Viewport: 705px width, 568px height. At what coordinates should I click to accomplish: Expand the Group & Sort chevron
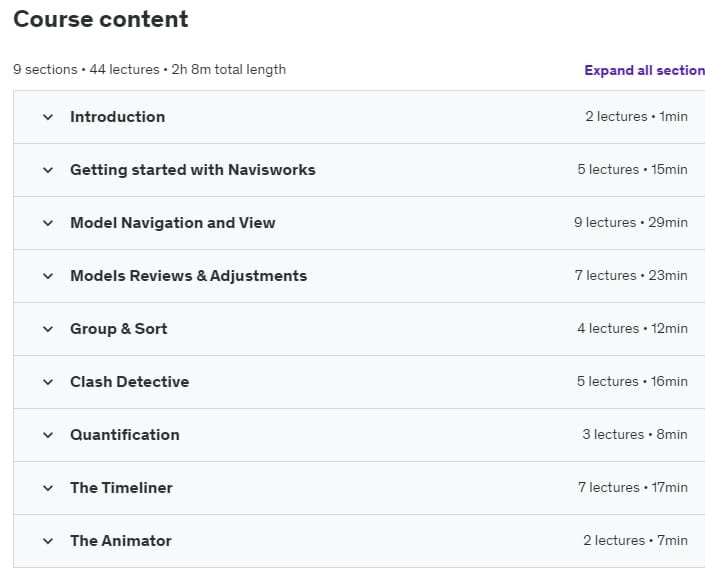pyautogui.click(x=48, y=330)
